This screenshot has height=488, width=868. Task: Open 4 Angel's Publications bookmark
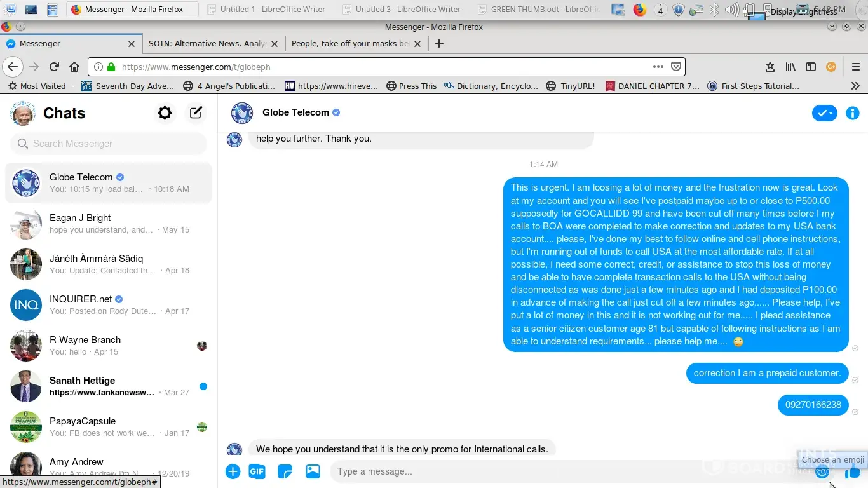tap(229, 86)
